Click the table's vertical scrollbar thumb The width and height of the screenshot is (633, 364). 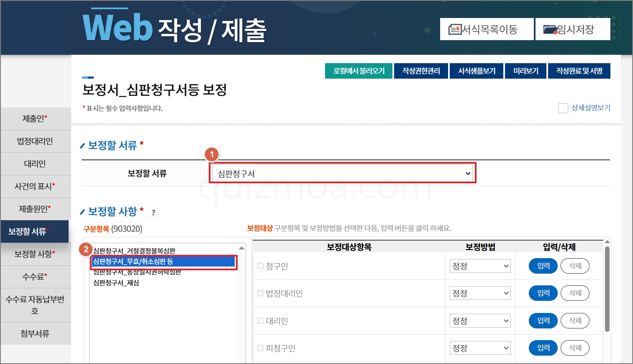pyautogui.click(x=607, y=289)
